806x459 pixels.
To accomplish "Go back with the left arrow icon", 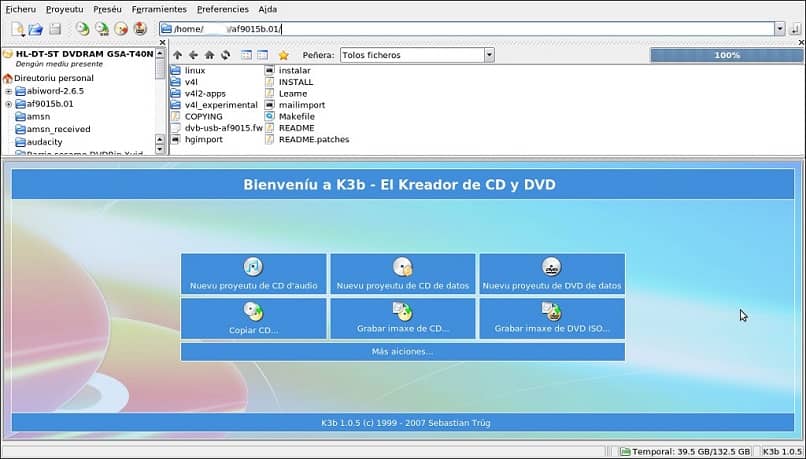I will click(193, 55).
